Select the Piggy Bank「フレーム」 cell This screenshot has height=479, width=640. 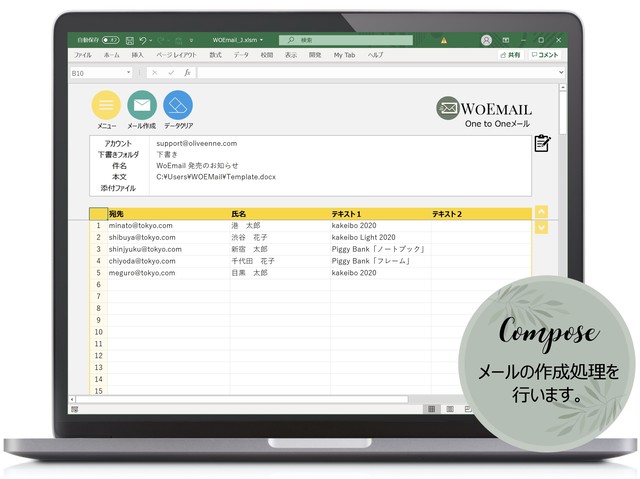point(380,261)
